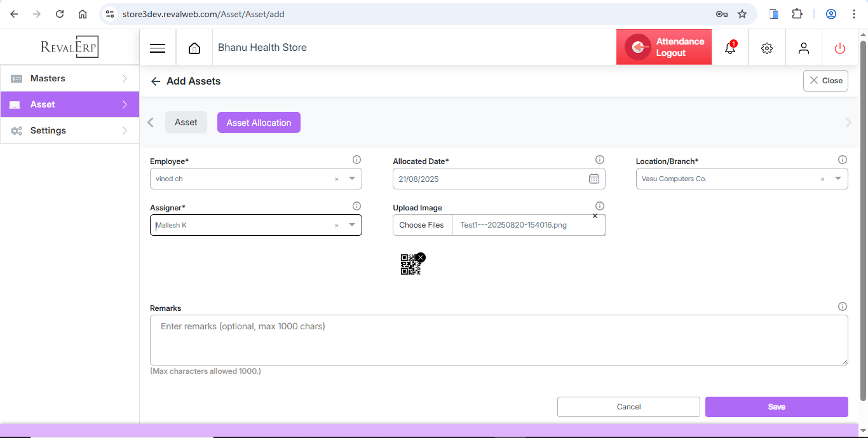Open the user profile icon
868x438 pixels.
pos(804,48)
